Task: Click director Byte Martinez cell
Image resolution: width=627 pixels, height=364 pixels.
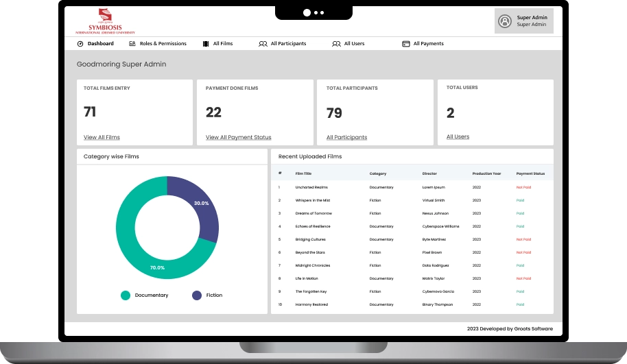Action: click(434, 240)
